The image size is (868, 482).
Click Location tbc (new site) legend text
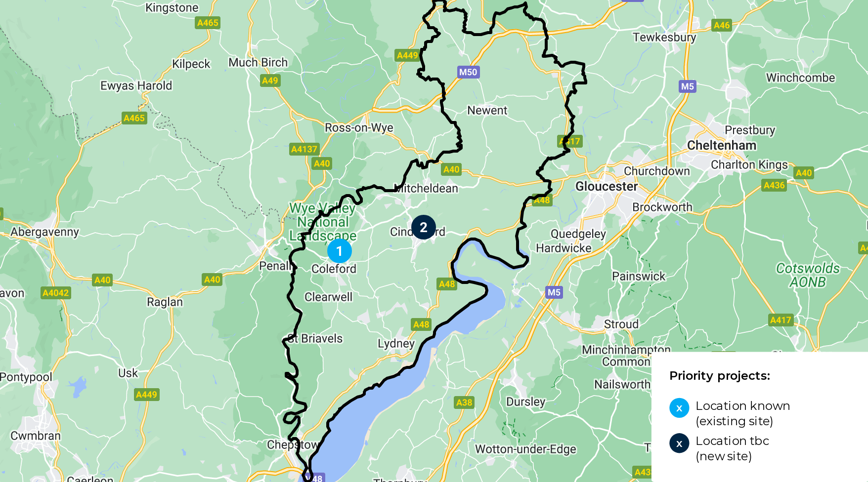pyautogui.click(x=732, y=448)
